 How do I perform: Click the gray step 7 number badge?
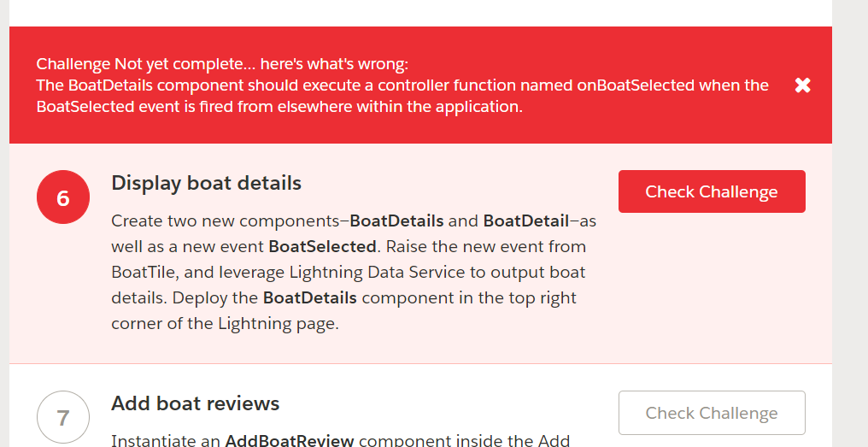click(x=63, y=417)
